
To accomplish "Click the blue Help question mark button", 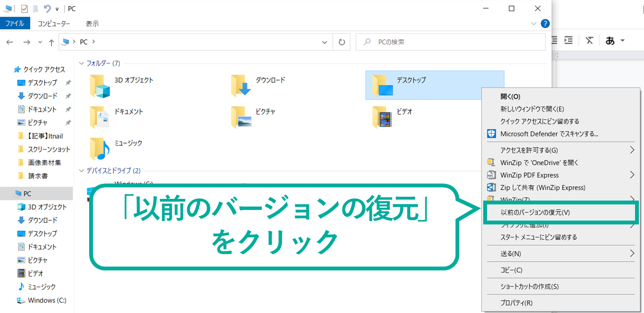I will pyautogui.click(x=545, y=23).
